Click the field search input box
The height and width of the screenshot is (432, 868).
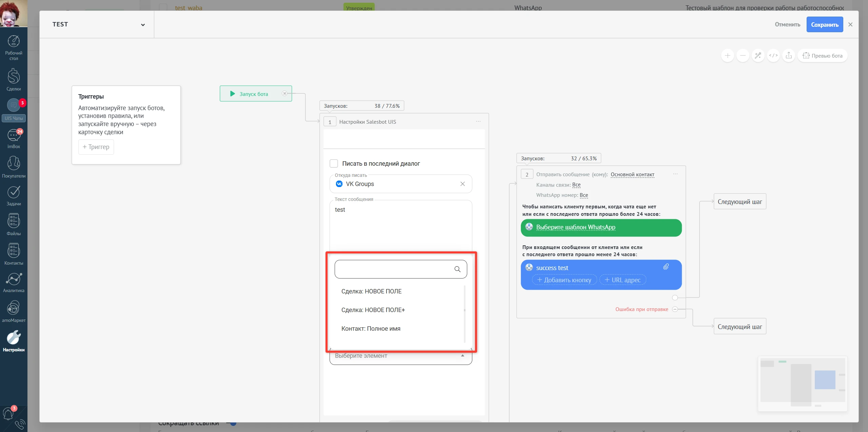click(393, 269)
